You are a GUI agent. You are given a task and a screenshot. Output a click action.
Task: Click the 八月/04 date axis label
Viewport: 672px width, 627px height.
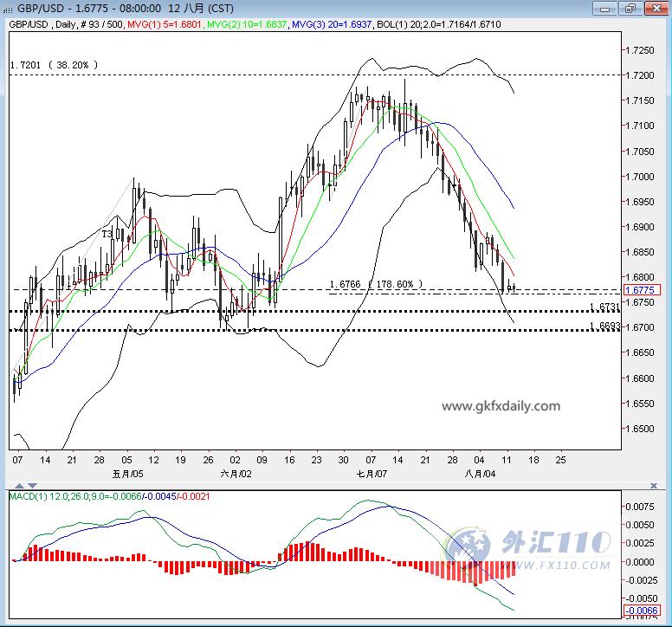pos(480,474)
